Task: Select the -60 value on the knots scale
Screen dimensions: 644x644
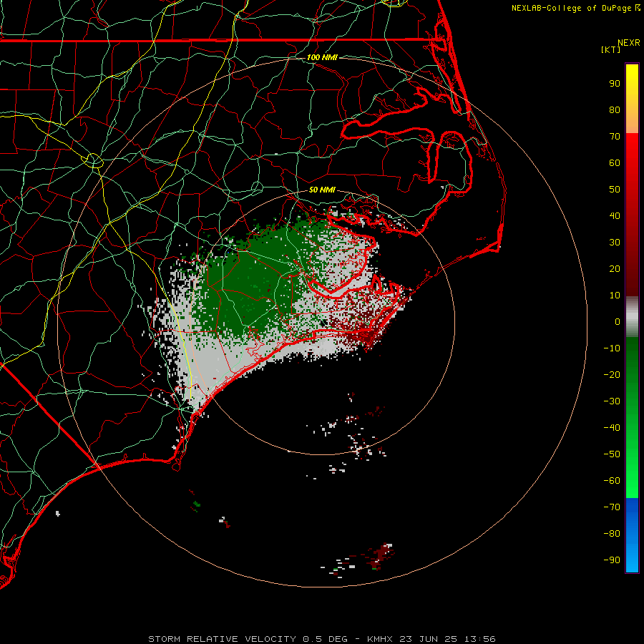Action: pyautogui.click(x=612, y=481)
